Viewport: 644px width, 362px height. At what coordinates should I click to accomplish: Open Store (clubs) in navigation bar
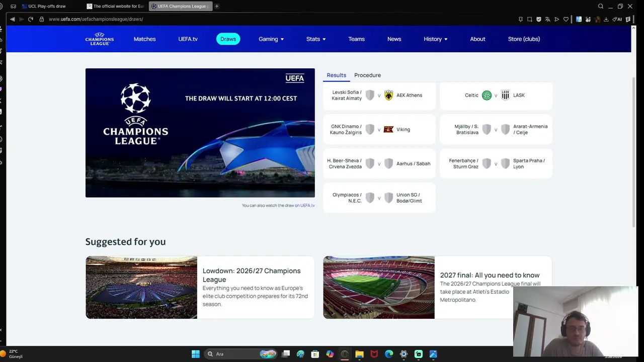click(524, 39)
